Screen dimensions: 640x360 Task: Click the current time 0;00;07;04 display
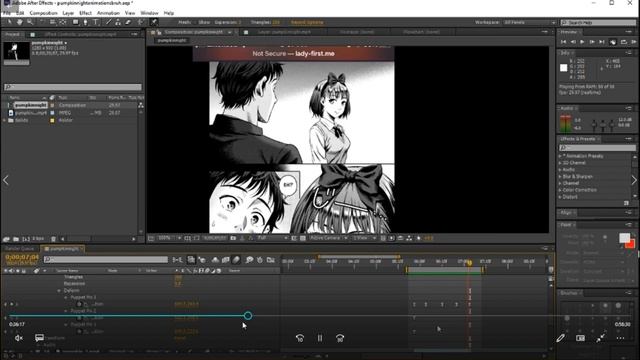pos(22,257)
